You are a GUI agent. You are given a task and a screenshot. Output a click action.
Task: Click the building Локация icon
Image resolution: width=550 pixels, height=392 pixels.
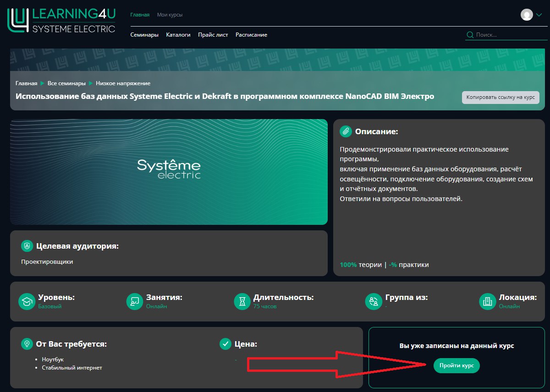488,301
